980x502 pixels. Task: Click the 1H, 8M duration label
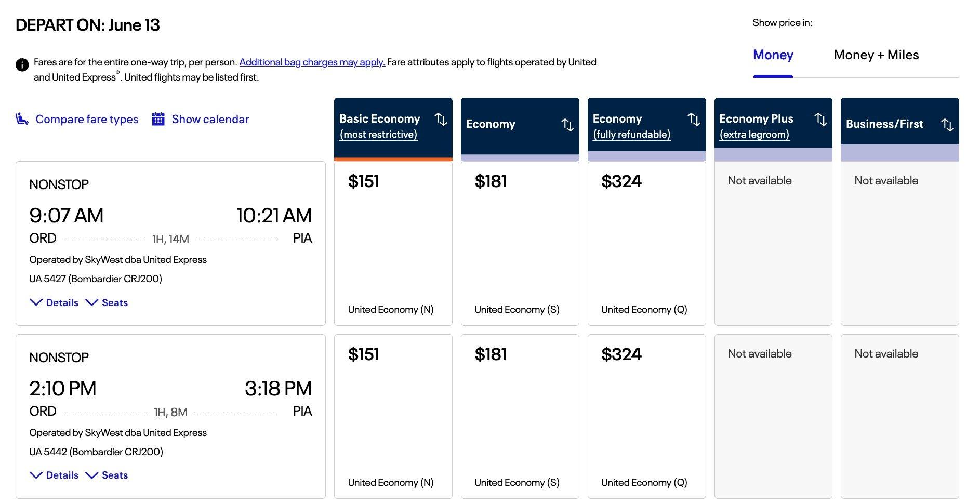coord(170,412)
